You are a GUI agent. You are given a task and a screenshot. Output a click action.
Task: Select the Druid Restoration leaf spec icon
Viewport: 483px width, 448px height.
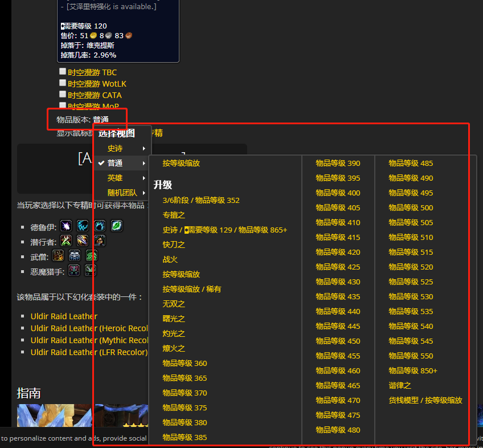[x=116, y=226]
